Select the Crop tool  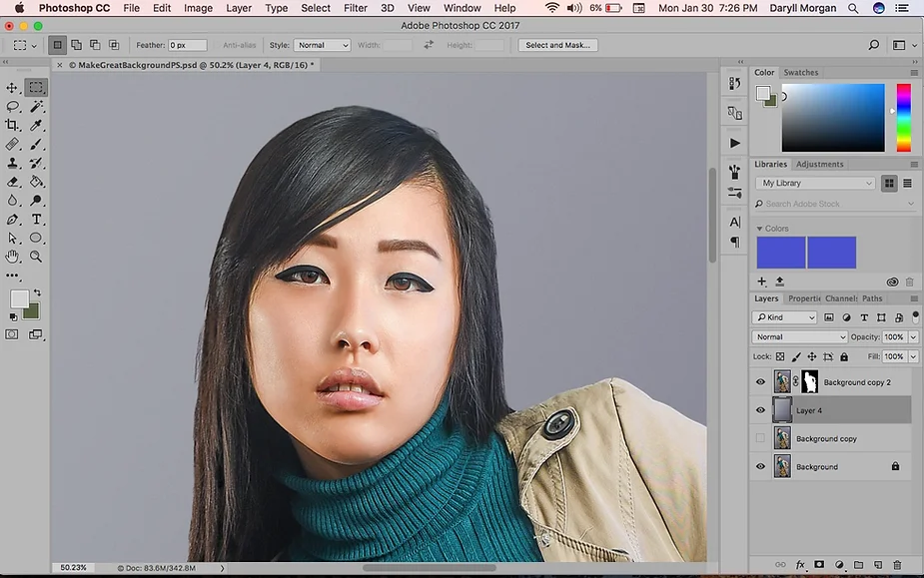point(12,125)
